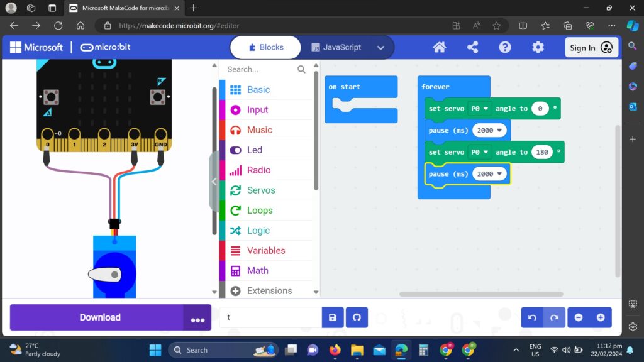Undo the last block change
The image size is (644, 362).
click(532, 317)
